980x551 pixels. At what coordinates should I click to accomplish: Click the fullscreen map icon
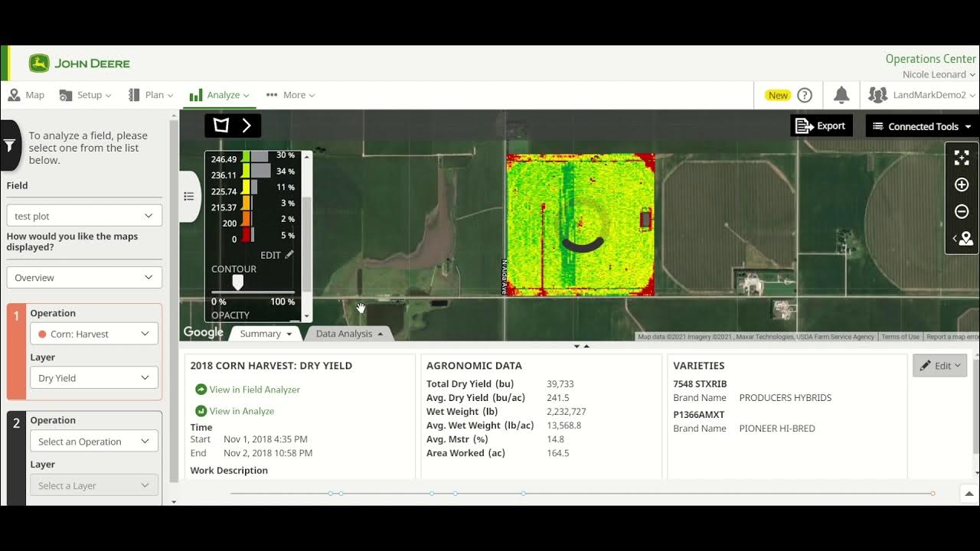pos(962,158)
